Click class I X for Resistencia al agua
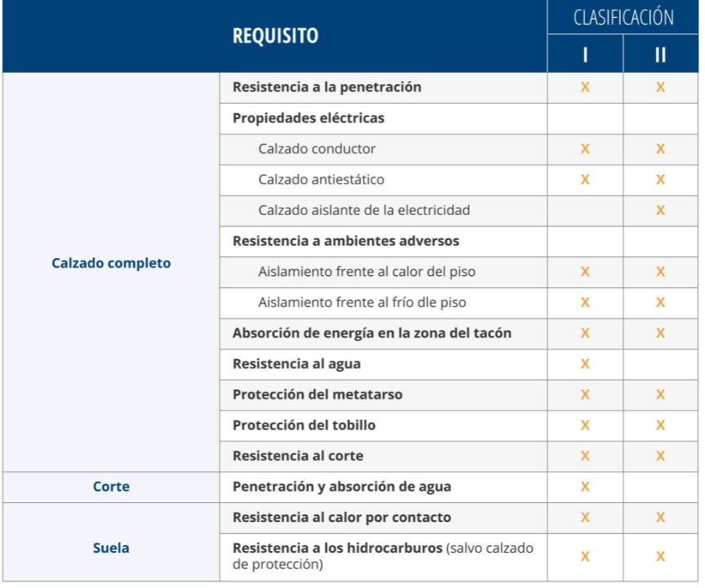Image resolution: width=705 pixels, height=588 pixels. click(x=585, y=364)
